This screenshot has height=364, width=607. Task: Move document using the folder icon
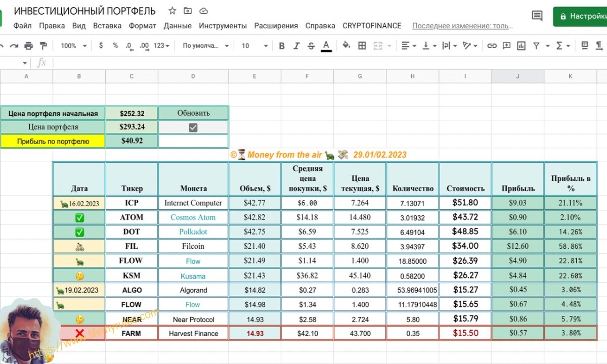coord(188,11)
